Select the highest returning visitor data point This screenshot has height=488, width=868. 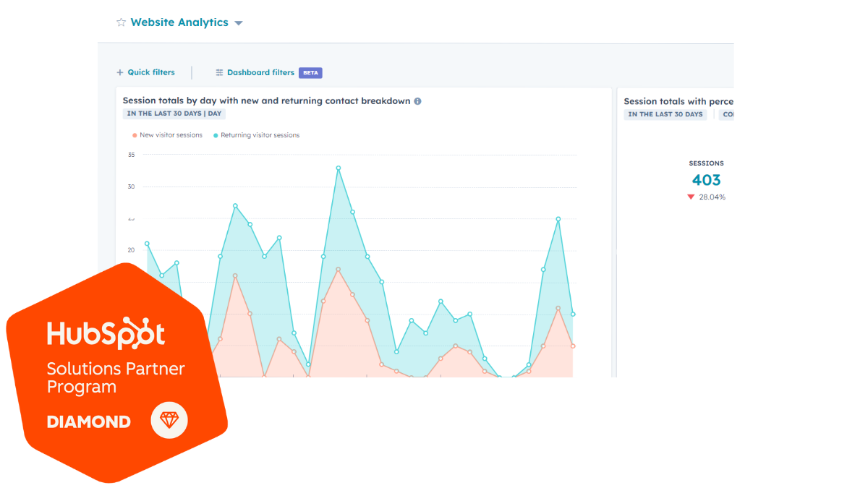(x=338, y=168)
